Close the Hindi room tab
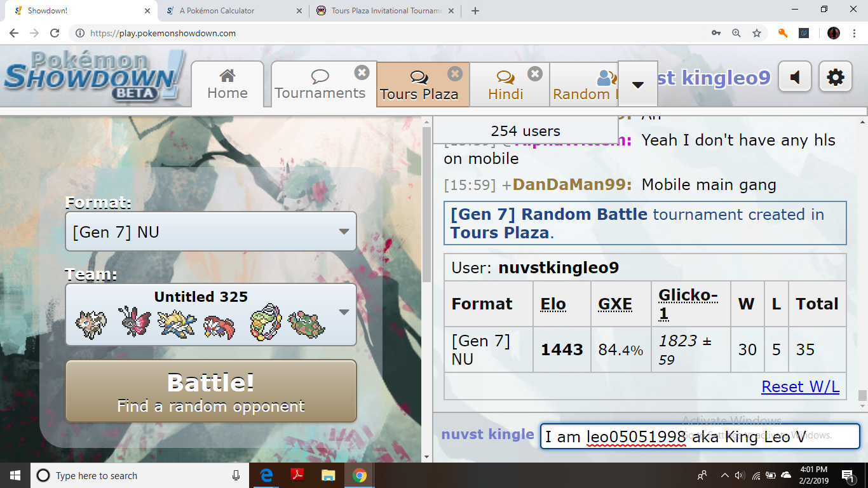The image size is (868, 488). [535, 74]
